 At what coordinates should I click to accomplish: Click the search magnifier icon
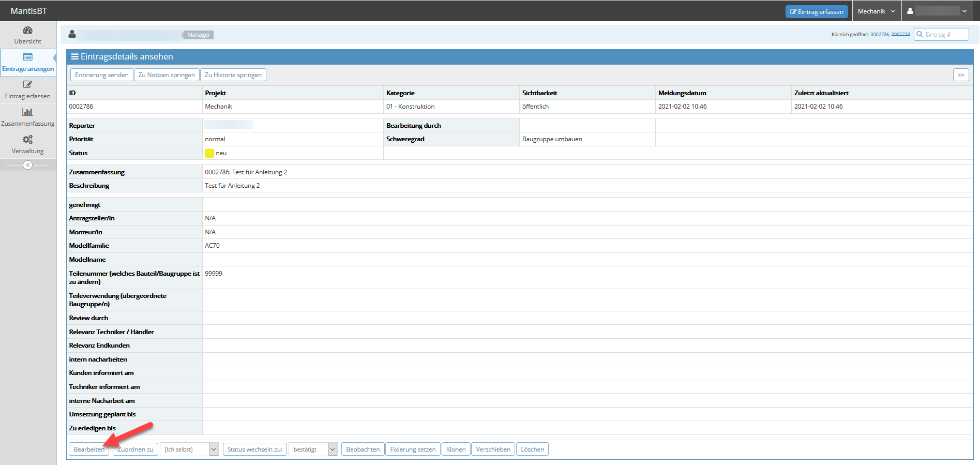click(920, 35)
